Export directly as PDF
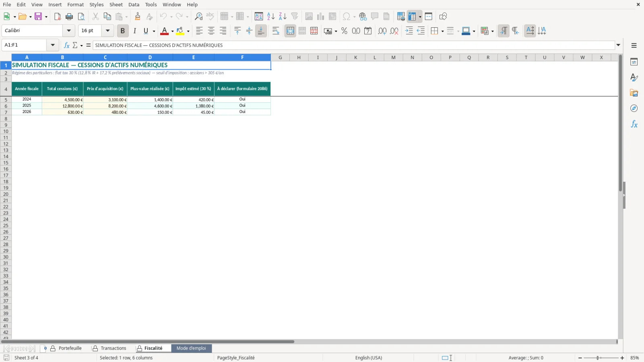 (x=58, y=16)
